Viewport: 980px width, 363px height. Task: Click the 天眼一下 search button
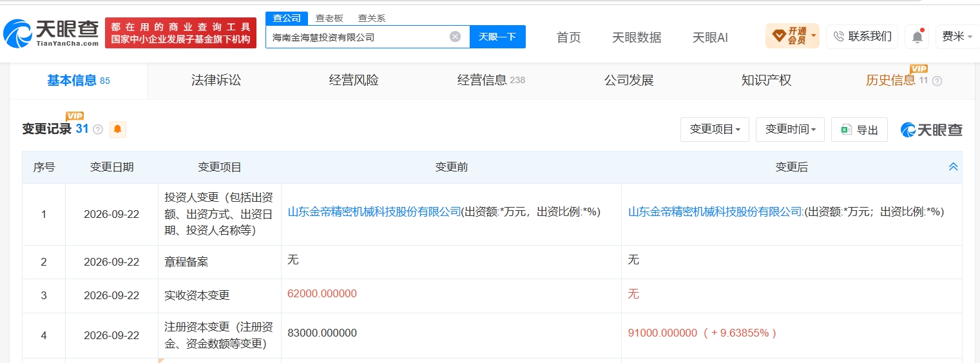(497, 37)
